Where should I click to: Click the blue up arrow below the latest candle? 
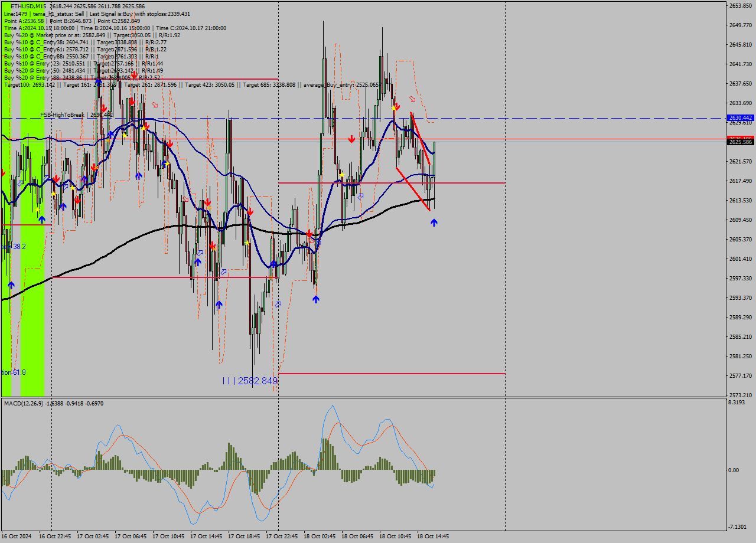click(x=434, y=223)
